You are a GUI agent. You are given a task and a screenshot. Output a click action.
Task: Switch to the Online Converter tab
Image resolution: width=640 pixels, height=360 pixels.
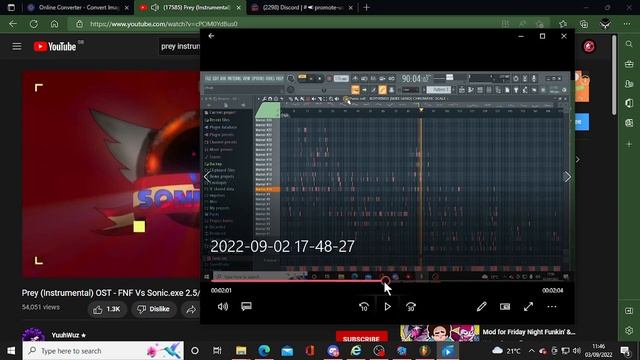point(78,7)
